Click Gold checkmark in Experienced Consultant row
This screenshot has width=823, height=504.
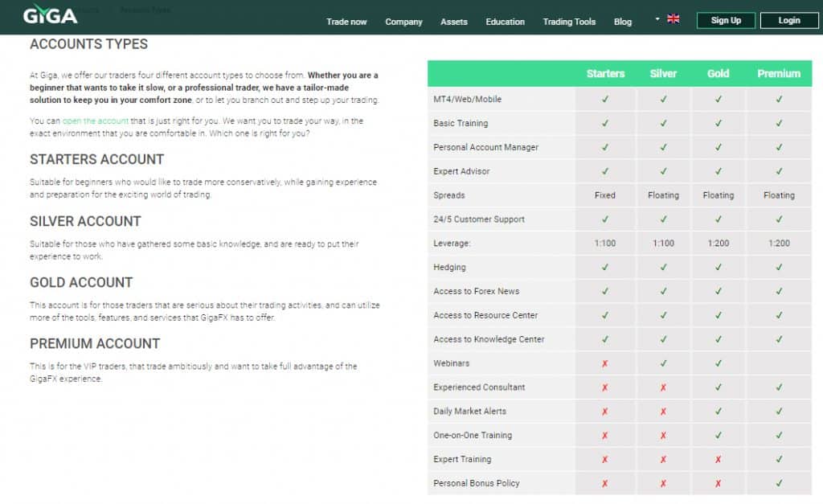click(x=718, y=387)
